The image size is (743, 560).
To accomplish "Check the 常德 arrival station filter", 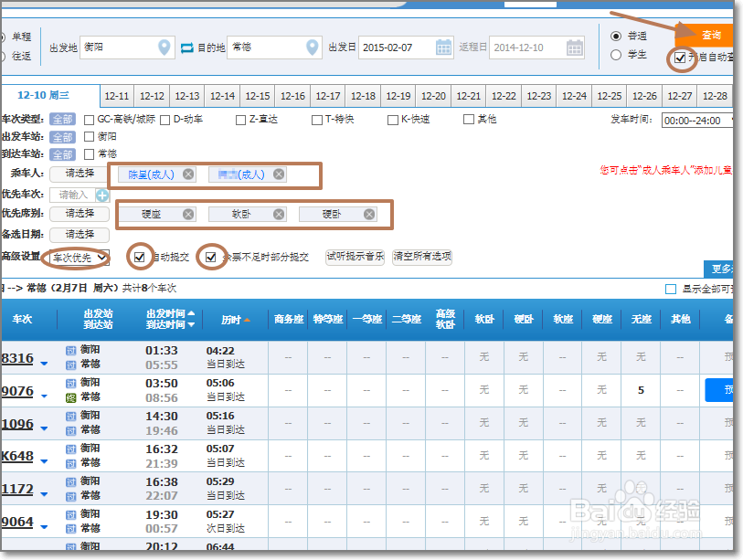I will pos(89,154).
